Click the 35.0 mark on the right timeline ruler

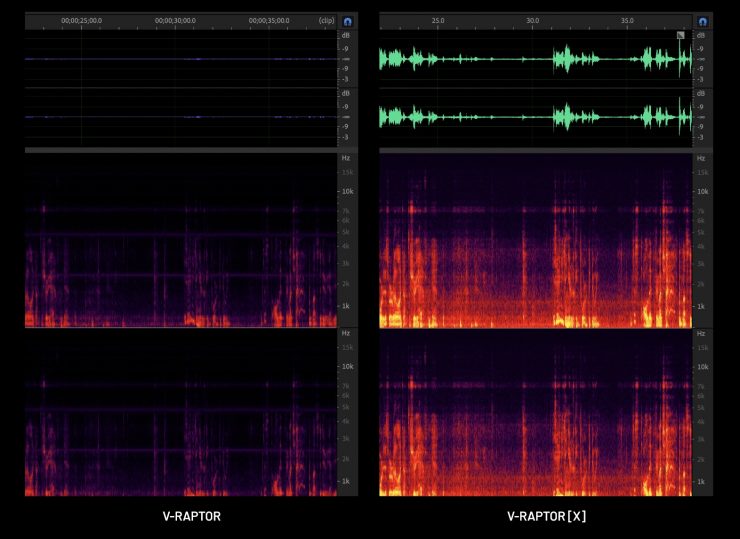point(627,20)
